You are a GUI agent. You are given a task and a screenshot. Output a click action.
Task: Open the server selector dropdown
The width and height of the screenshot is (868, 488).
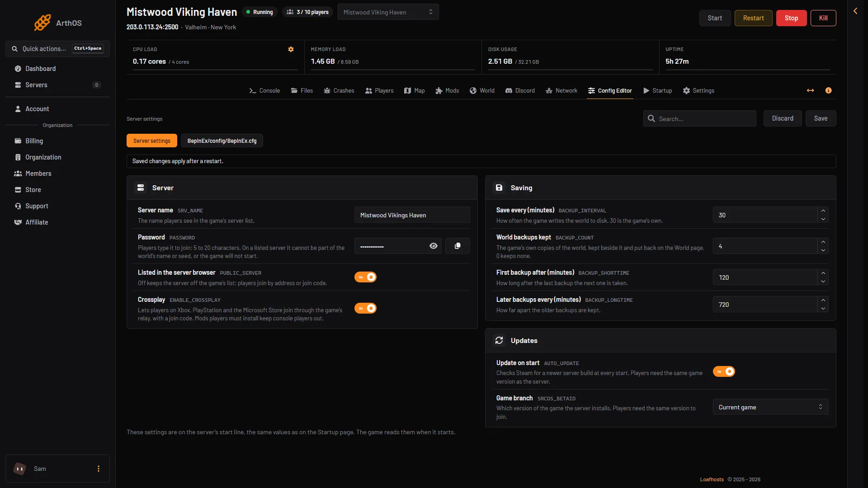(x=388, y=12)
